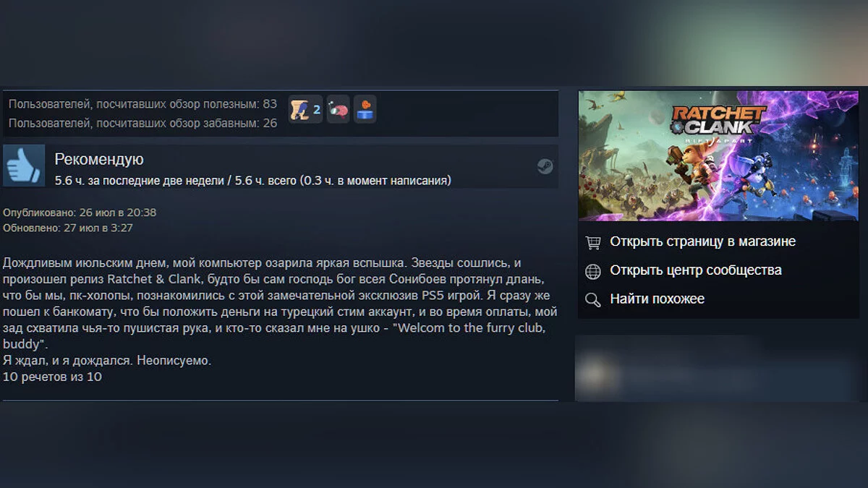This screenshot has width=868, height=488.
Task: Open the 'Открыть страницу в магазине' link
Action: coord(702,241)
